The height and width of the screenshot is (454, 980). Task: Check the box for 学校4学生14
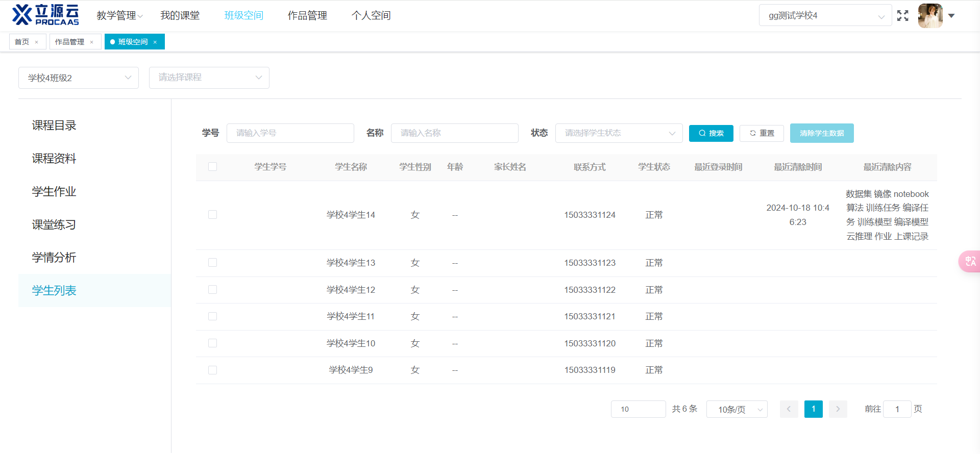point(213,215)
